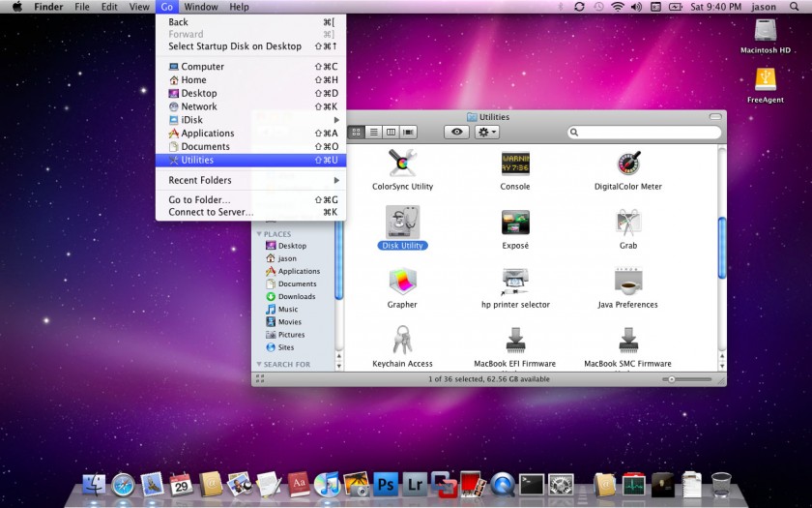The width and height of the screenshot is (812, 508).
Task: Select the Grab screenshot utility icon
Action: [x=628, y=223]
